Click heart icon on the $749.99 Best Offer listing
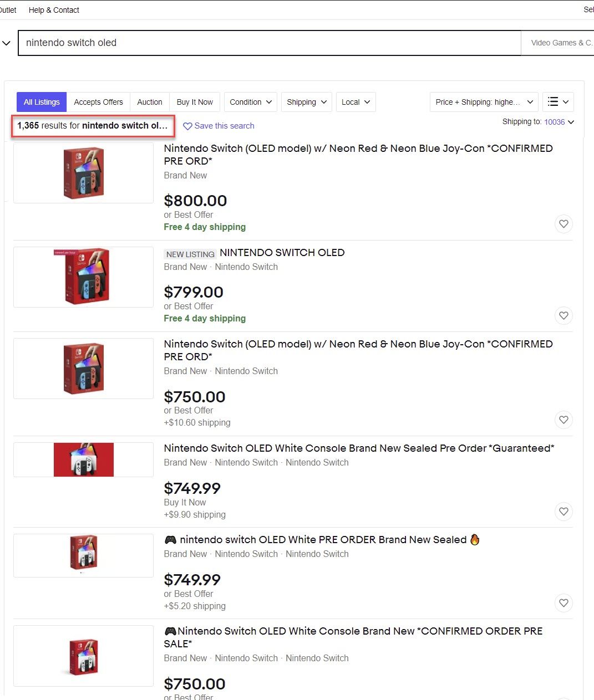The image size is (594, 700). click(x=563, y=603)
